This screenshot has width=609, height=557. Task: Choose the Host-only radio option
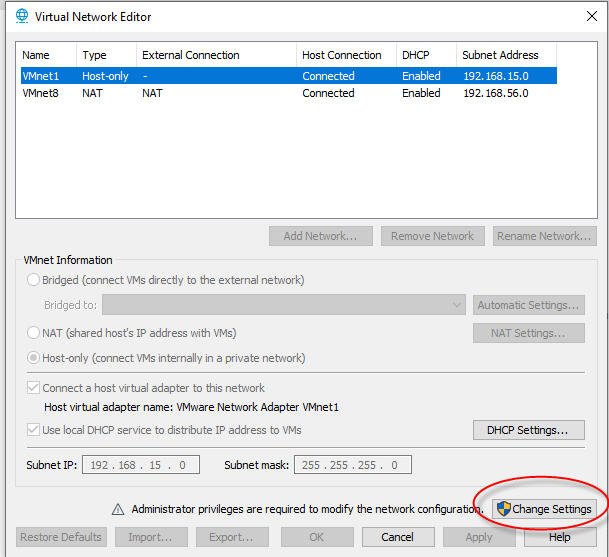[x=34, y=358]
